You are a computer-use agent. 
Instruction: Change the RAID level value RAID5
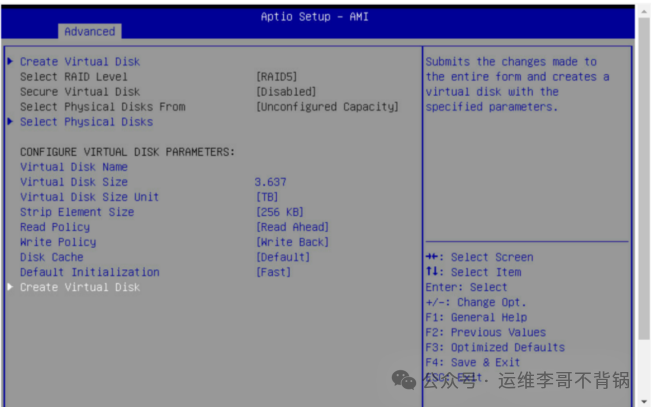click(x=277, y=77)
